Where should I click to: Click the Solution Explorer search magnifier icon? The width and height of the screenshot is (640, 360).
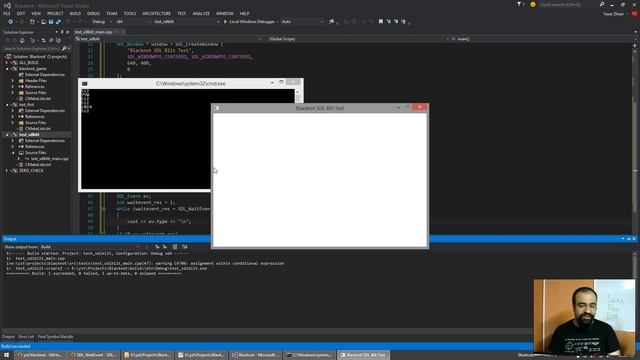point(64,49)
